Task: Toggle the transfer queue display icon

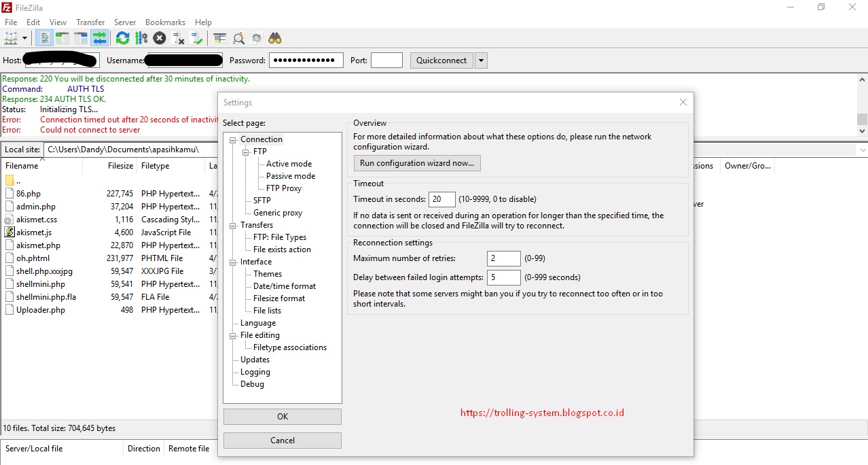Action: click(99, 38)
